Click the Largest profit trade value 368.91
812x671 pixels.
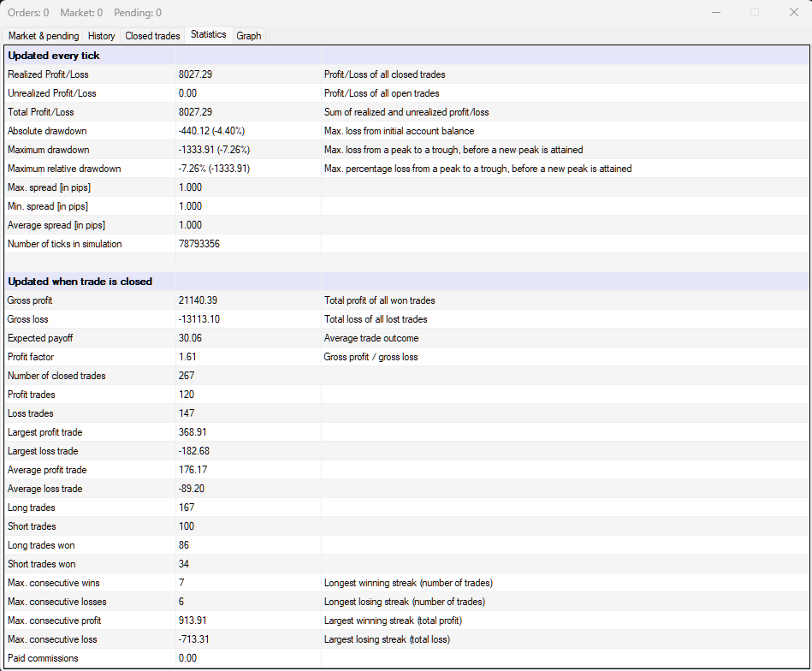[x=193, y=432]
